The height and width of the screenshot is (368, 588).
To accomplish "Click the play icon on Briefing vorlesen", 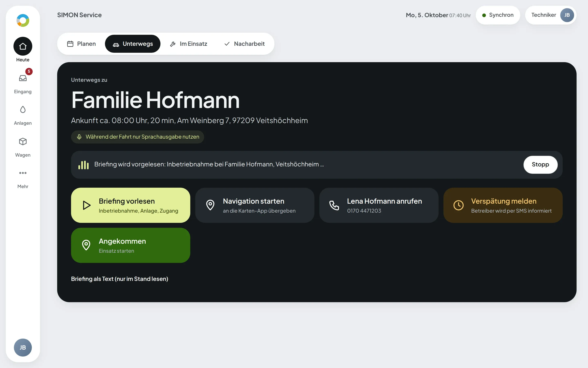I will click(87, 205).
